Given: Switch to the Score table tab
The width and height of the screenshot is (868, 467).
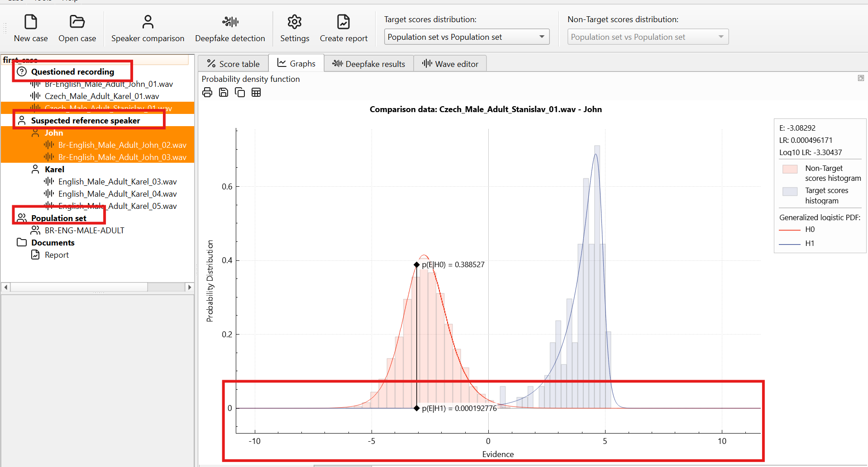Looking at the screenshot, I should point(233,64).
